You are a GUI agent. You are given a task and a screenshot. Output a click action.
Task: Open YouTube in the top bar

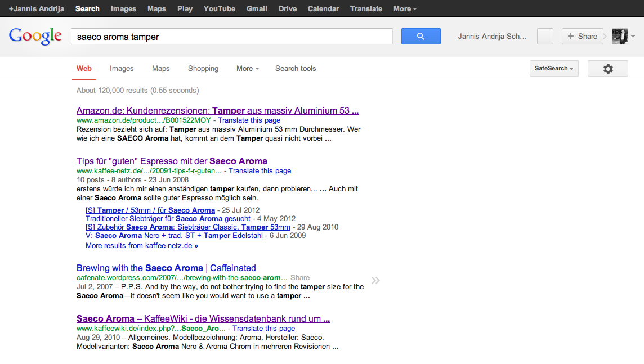click(220, 8)
